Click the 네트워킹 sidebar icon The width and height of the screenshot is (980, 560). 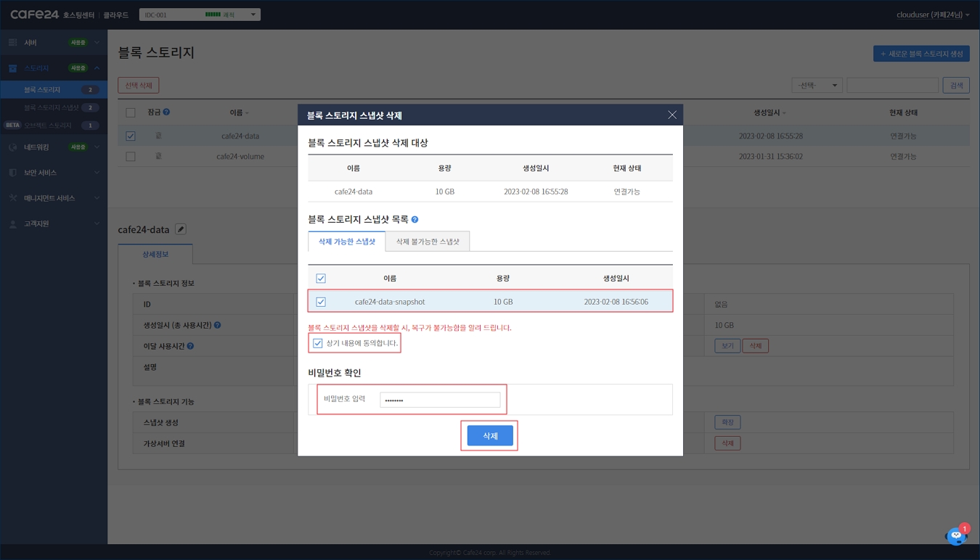(x=12, y=147)
